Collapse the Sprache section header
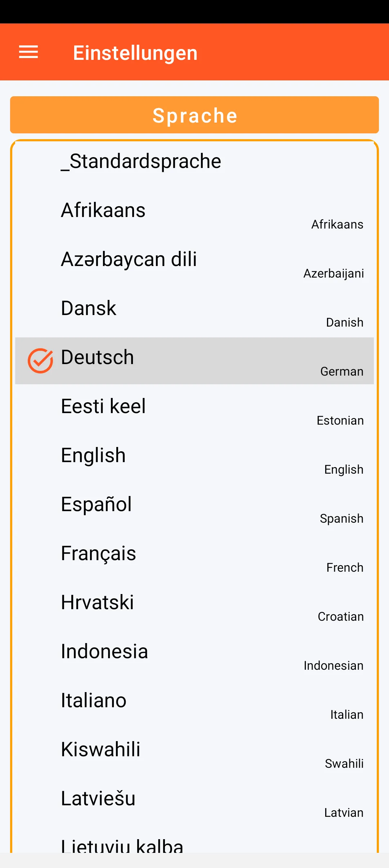The image size is (389, 868). (194, 115)
